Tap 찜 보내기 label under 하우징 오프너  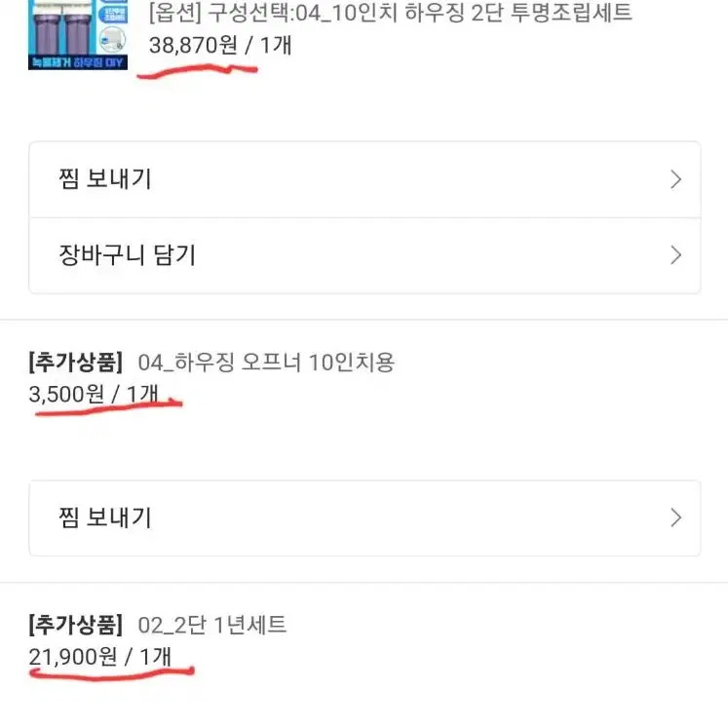click(105, 517)
